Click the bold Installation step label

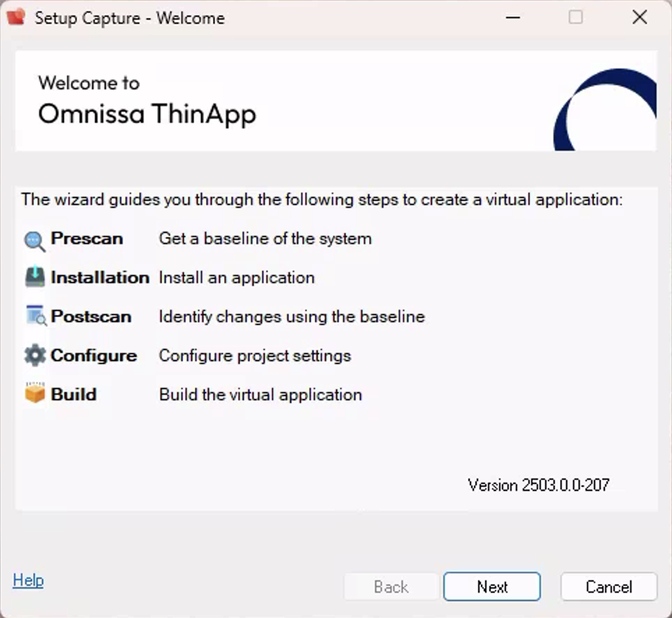(x=100, y=278)
